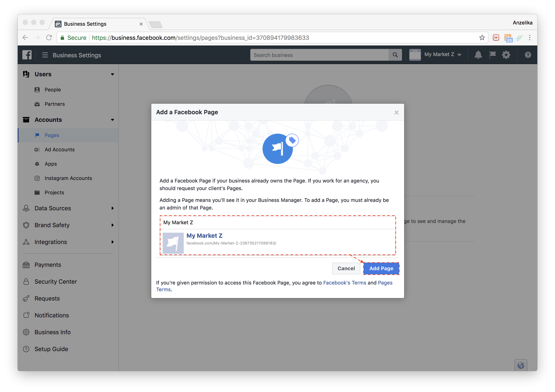Click the Facebook logo icon
Screen dimensions: 555x392
[27, 55]
